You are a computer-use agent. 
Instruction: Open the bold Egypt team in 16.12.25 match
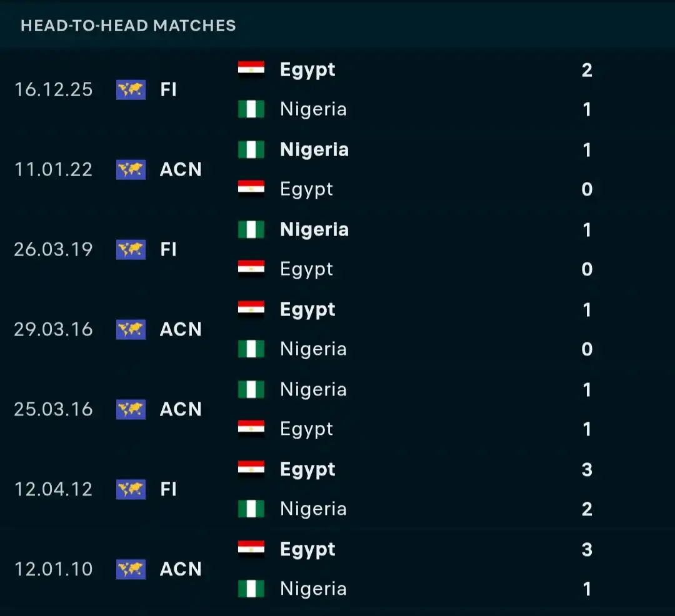point(307,69)
